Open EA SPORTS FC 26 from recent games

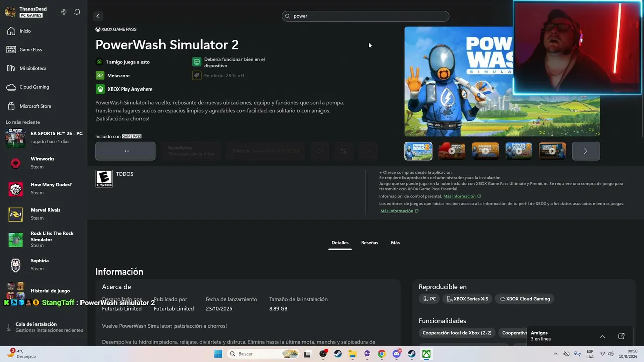(43, 137)
